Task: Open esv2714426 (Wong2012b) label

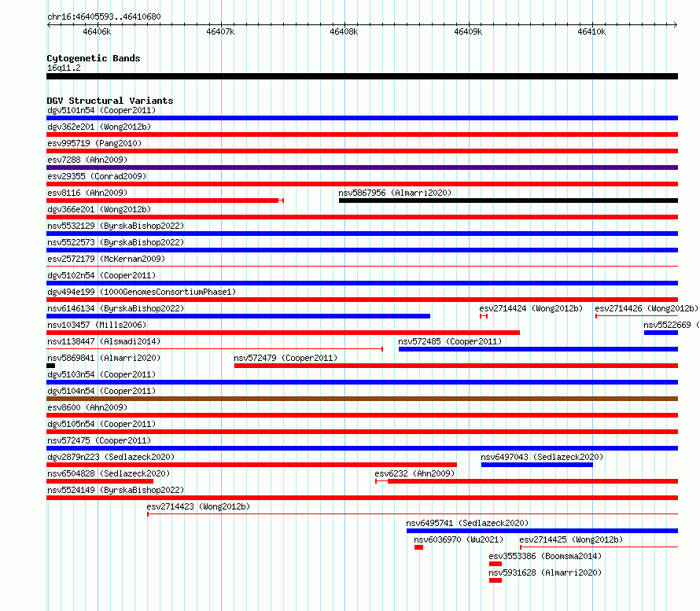Action: coord(646,308)
